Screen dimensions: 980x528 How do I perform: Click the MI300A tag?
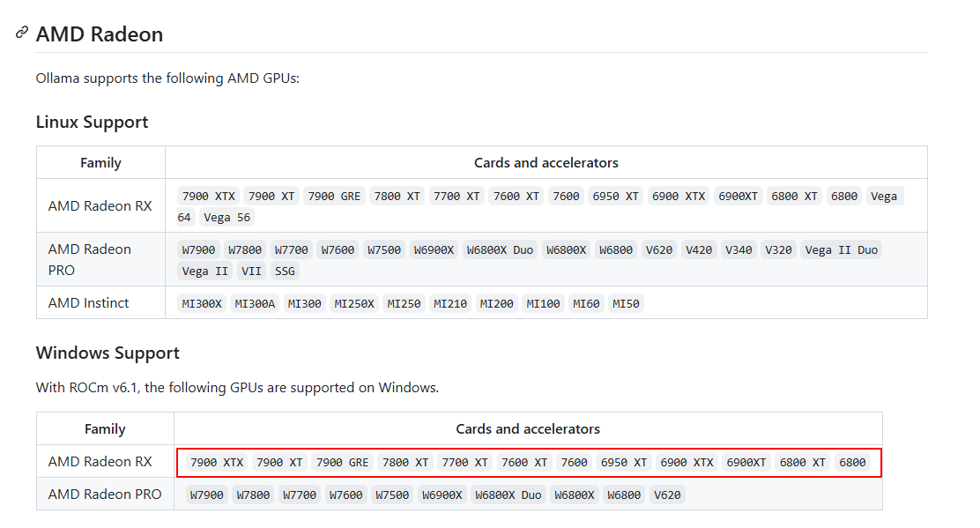(x=255, y=304)
